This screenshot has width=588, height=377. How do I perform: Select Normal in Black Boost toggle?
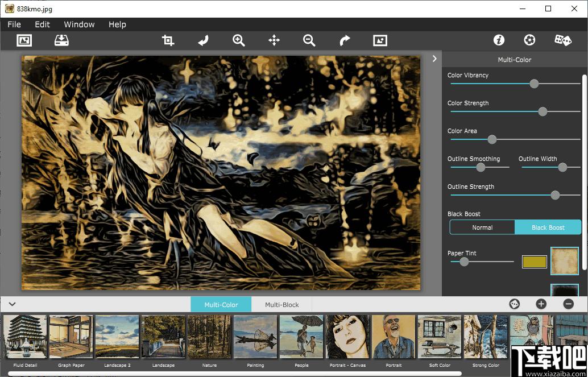click(x=482, y=227)
